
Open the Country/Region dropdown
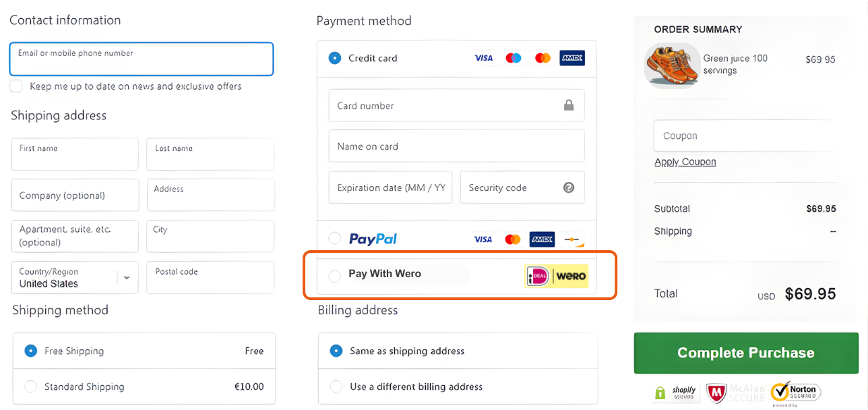tap(126, 277)
